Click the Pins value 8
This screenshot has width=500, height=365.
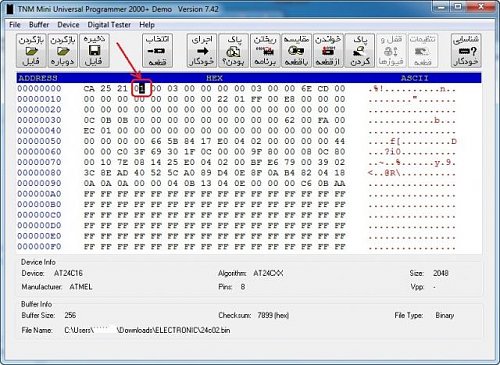coord(243,287)
